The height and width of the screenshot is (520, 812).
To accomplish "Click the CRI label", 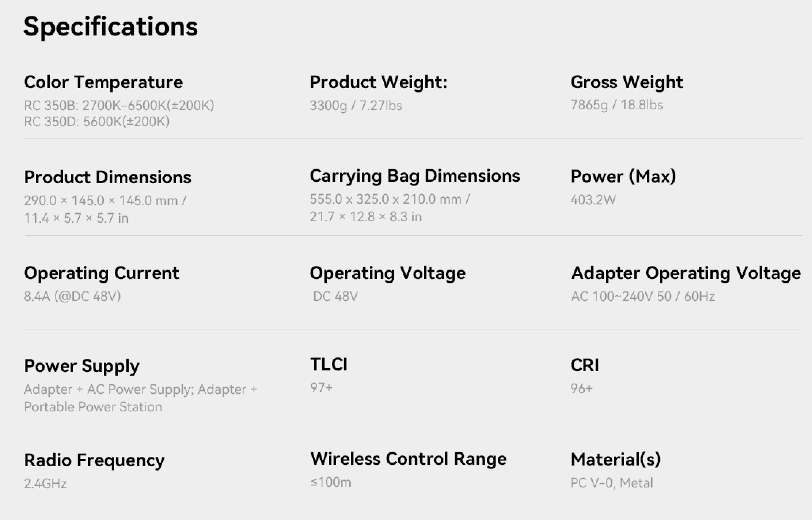I will click(584, 365).
